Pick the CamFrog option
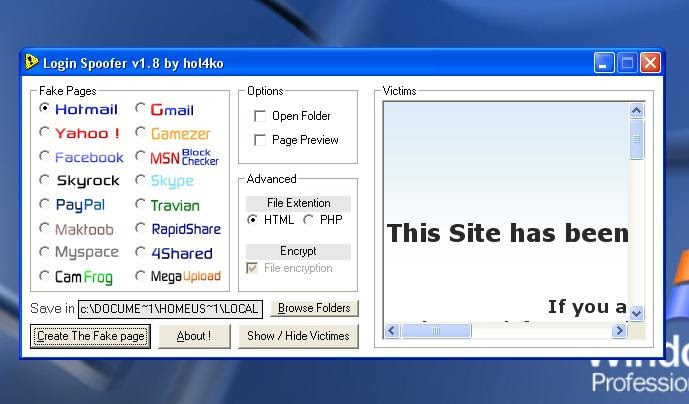This screenshot has width=689, height=404. click(x=44, y=276)
